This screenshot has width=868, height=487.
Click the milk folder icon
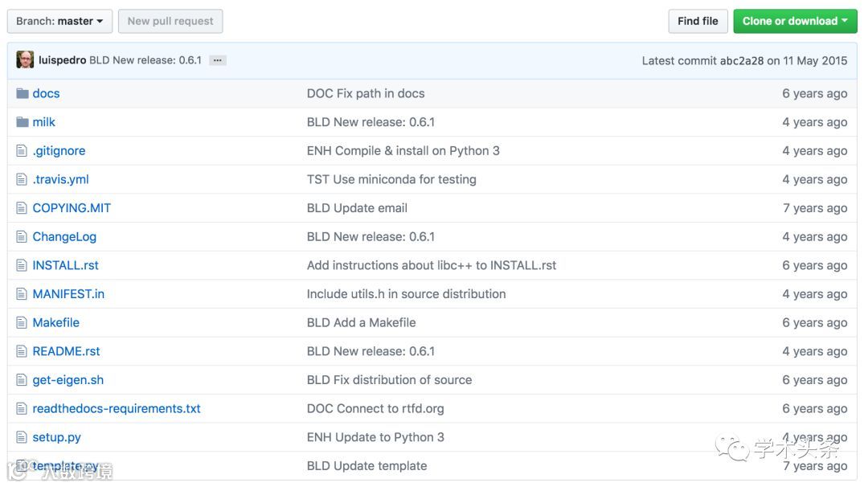click(x=22, y=122)
